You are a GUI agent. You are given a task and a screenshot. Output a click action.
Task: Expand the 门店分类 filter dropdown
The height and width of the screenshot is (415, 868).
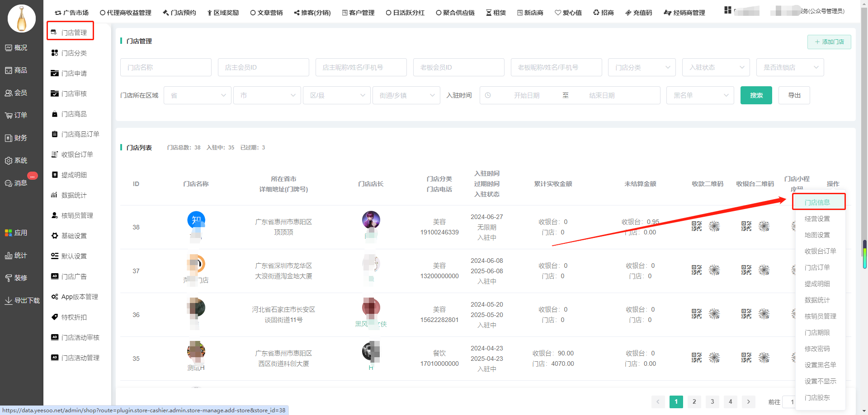point(642,67)
